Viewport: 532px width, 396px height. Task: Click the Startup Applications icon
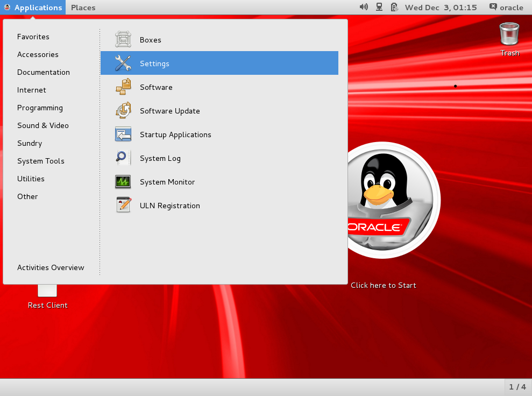123,135
